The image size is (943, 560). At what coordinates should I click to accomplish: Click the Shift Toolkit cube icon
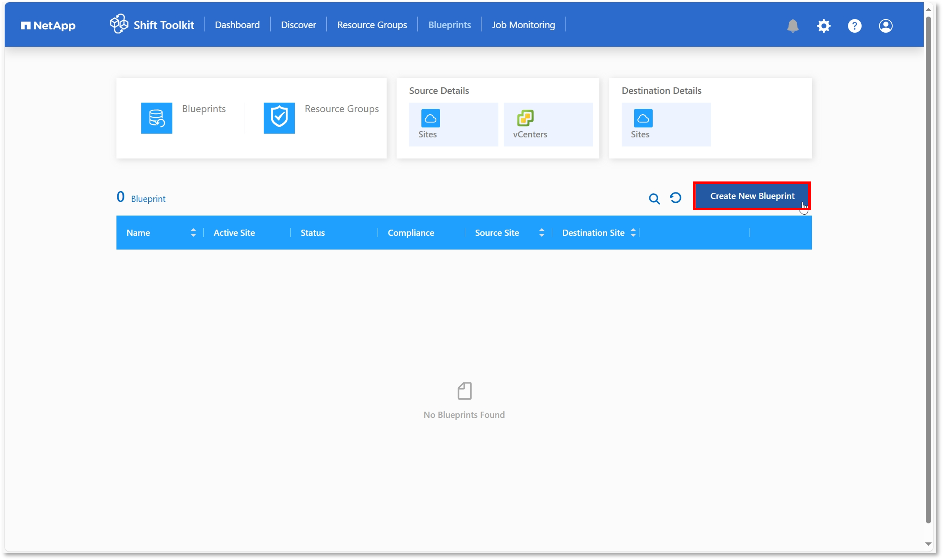pyautogui.click(x=119, y=24)
